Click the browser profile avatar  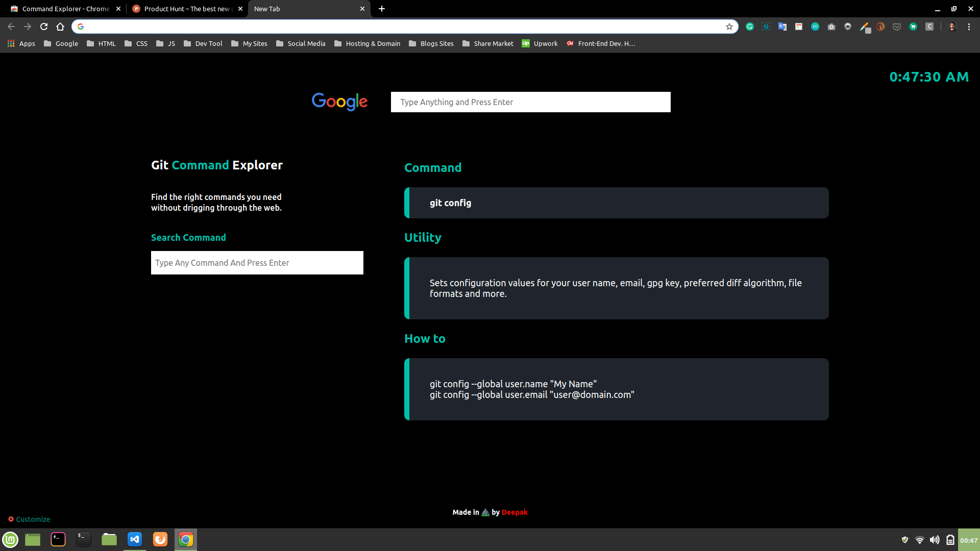951,27
